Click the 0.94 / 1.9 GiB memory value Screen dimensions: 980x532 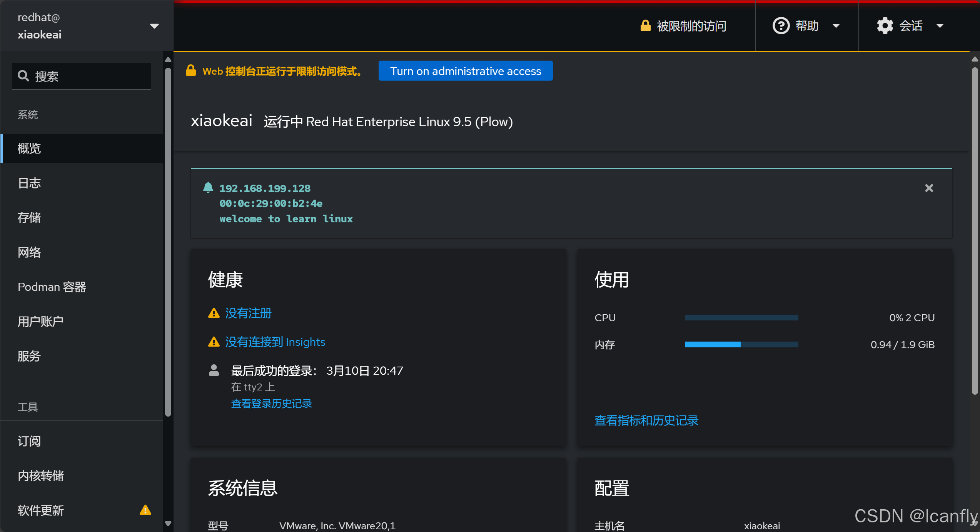coord(903,345)
